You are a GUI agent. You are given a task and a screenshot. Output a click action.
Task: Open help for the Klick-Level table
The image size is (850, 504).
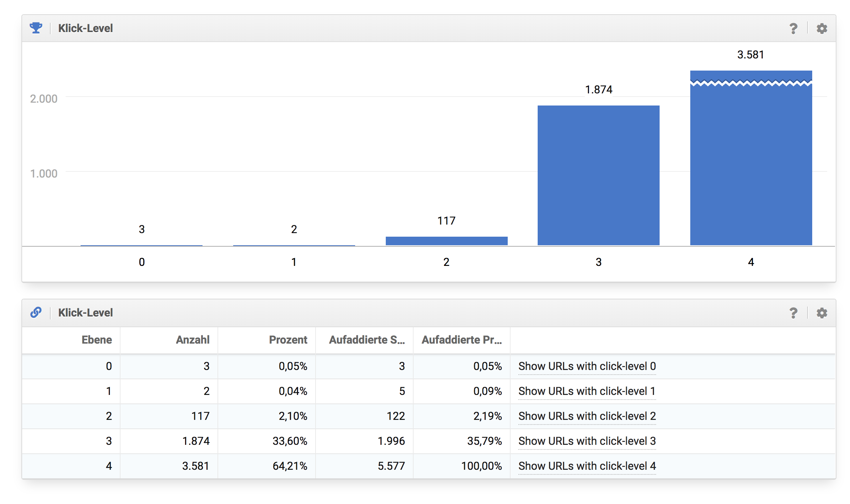(x=793, y=313)
